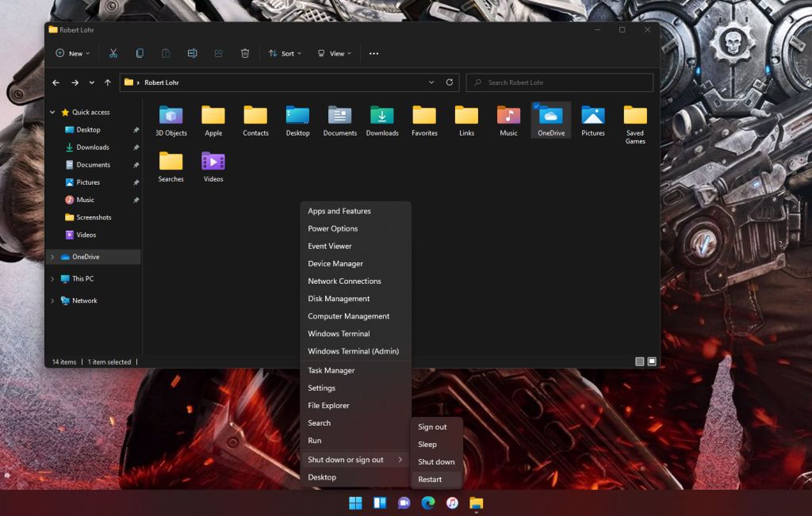Open Device Manager from context menu
This screenshot has width=812, height=516.
[335, 264]
